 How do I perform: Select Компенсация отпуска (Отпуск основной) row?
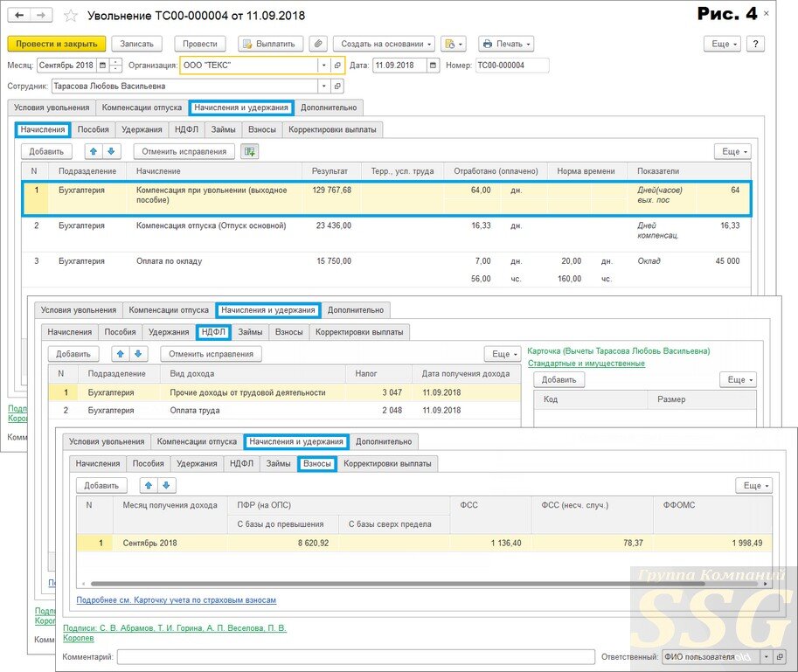point(387,234)
